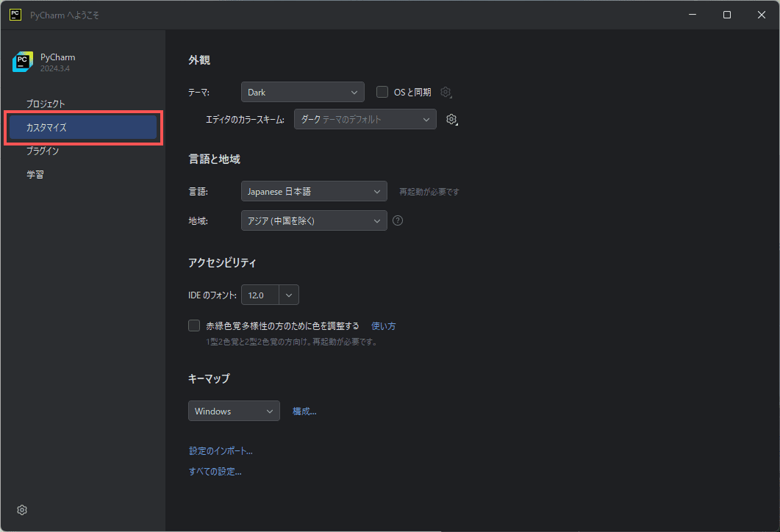This screenshot has width=780, height=532.
Task: Open the キーマップ Windows dropdown
Action: 234,411
